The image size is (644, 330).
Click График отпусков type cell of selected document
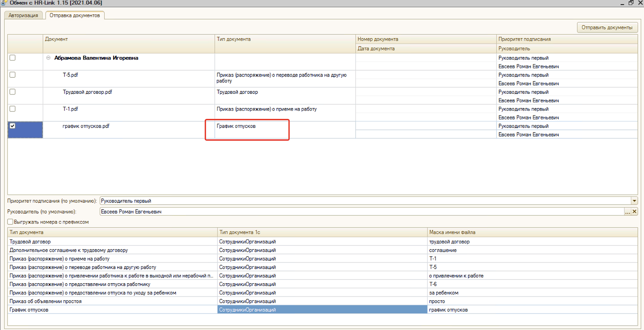[x=285, y=130]
